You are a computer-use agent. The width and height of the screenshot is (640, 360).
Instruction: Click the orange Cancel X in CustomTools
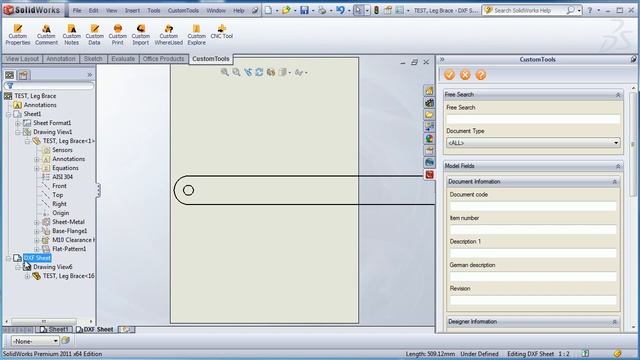pyautogui.click(x=465, y=75)
